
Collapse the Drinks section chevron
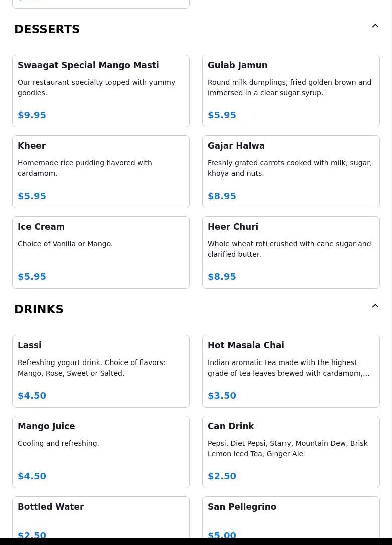coord(375,306)
